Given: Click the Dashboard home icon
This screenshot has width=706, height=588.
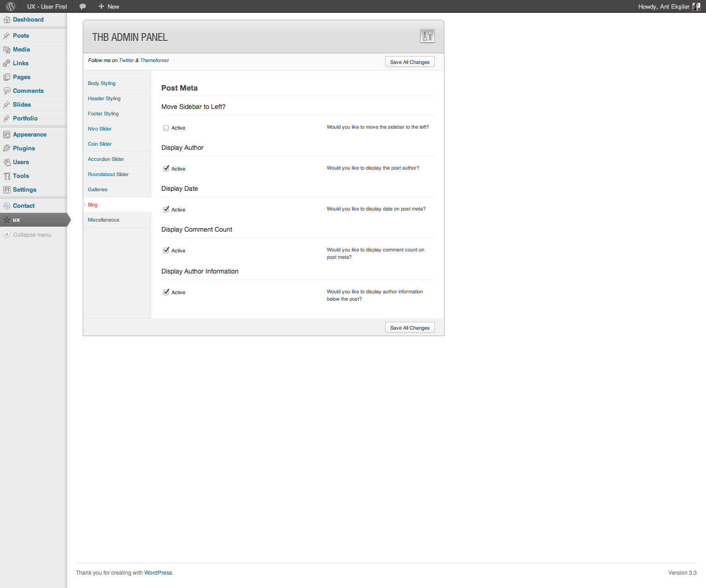Looking at the screenshot, I should [7, 20].
